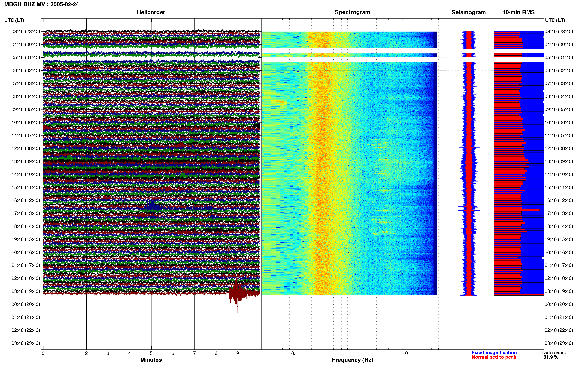Click the helicorder time label 10:40 (06:40)
The image size is (588, 368).
coord(26,122)
